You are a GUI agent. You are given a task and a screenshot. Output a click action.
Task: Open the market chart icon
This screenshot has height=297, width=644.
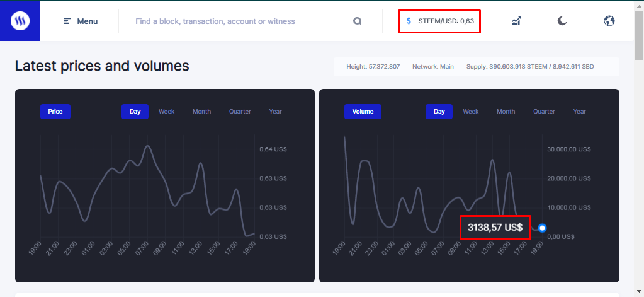click(516, 21)
